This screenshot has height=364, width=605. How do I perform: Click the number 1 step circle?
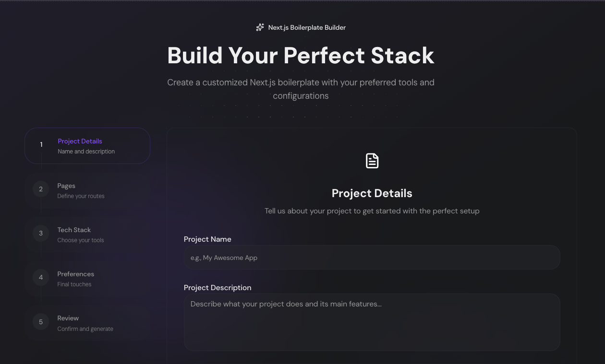click(41, 144)
